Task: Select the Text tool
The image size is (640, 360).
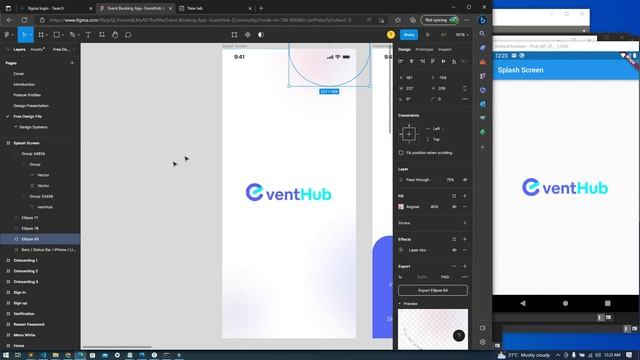Action: point(88,35)
